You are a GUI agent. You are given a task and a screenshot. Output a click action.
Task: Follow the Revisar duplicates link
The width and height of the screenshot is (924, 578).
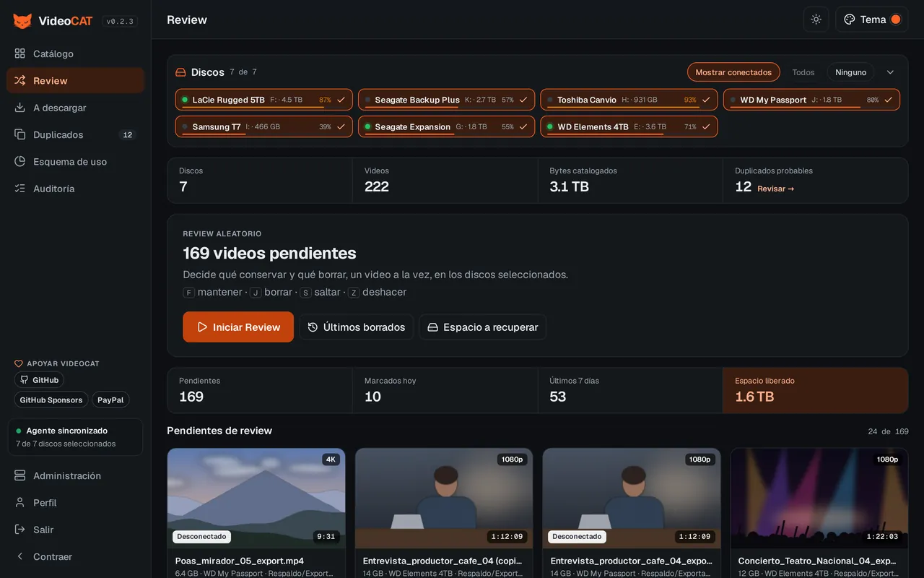pos(775,189)
